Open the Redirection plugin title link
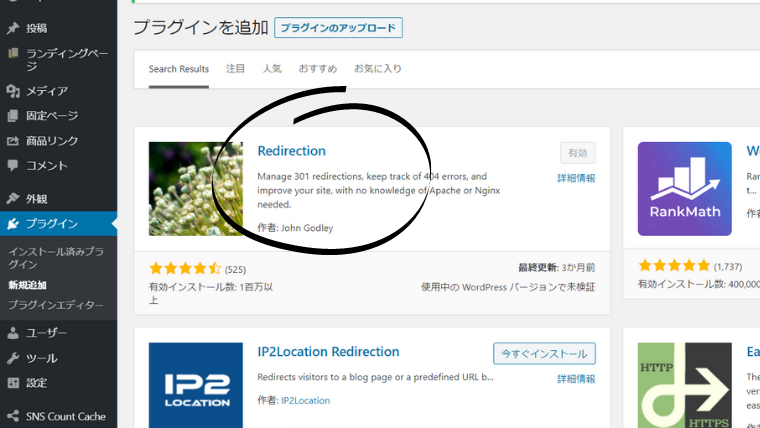Image resolution: width=760 pixels, height=428 pixels. click(x=291, y=151)
